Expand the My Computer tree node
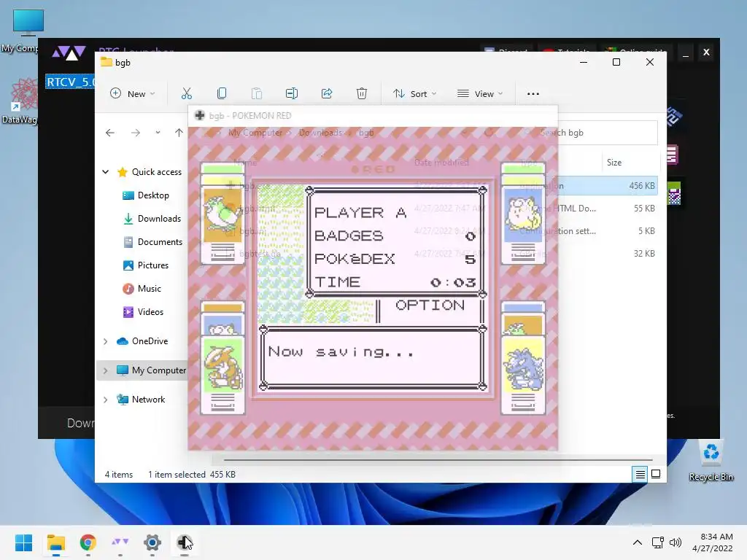 105,370
